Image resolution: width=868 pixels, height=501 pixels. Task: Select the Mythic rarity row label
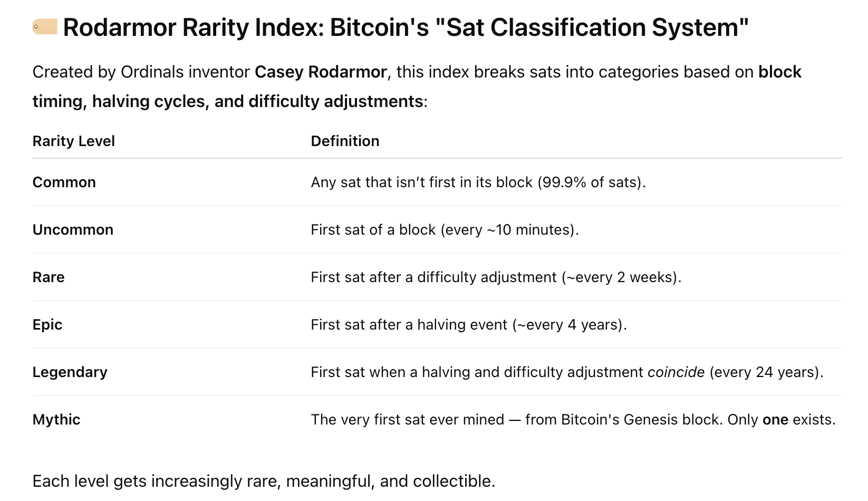[56, 419]
